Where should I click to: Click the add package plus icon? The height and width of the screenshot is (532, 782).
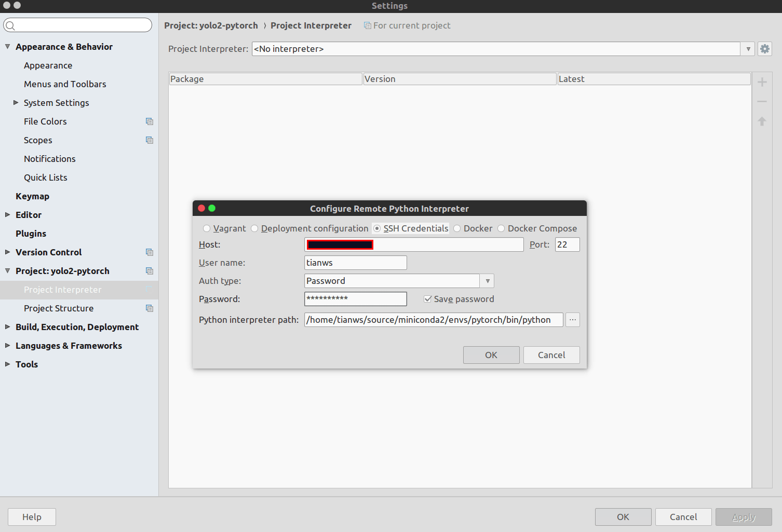pos(762,82)
